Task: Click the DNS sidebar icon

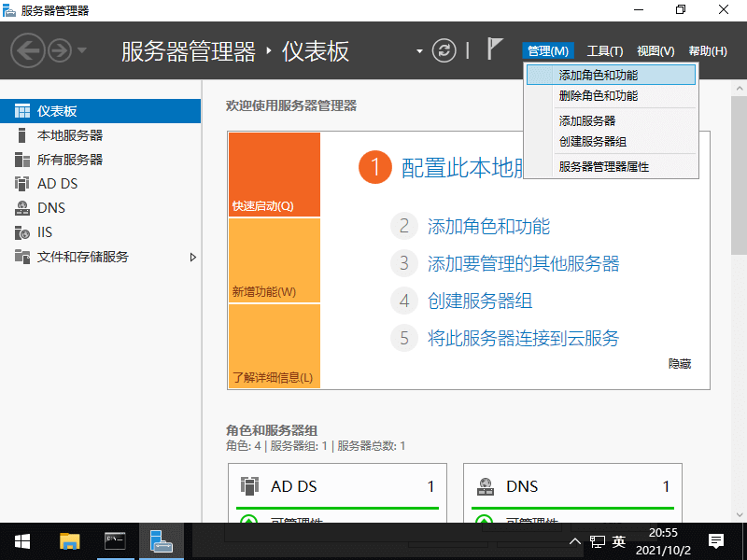Action: [21, 207]
